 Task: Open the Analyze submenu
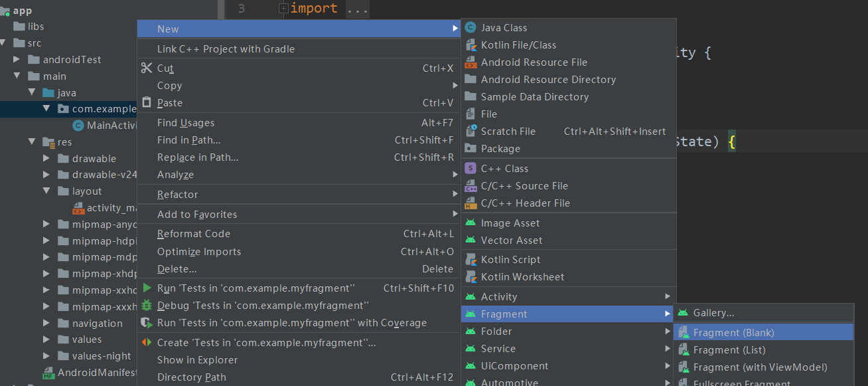tap(299, 175)
